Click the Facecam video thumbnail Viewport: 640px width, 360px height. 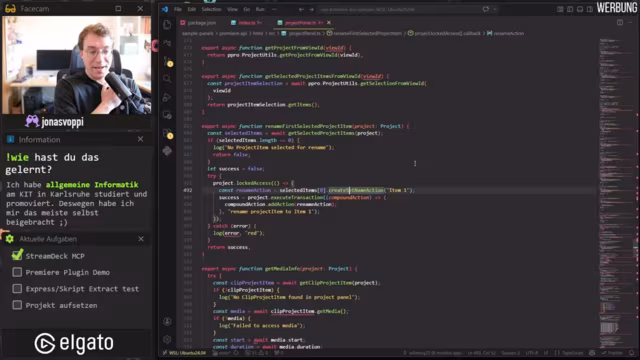point(77,65)
